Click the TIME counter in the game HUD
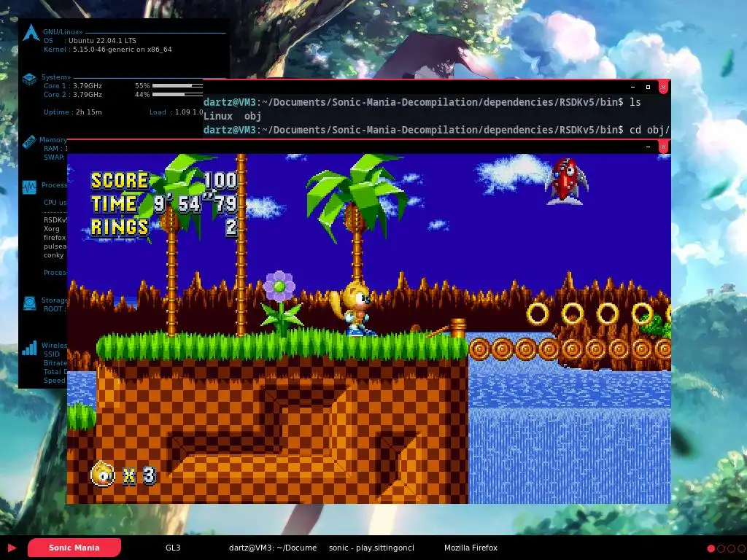 (x=164, y=204)
